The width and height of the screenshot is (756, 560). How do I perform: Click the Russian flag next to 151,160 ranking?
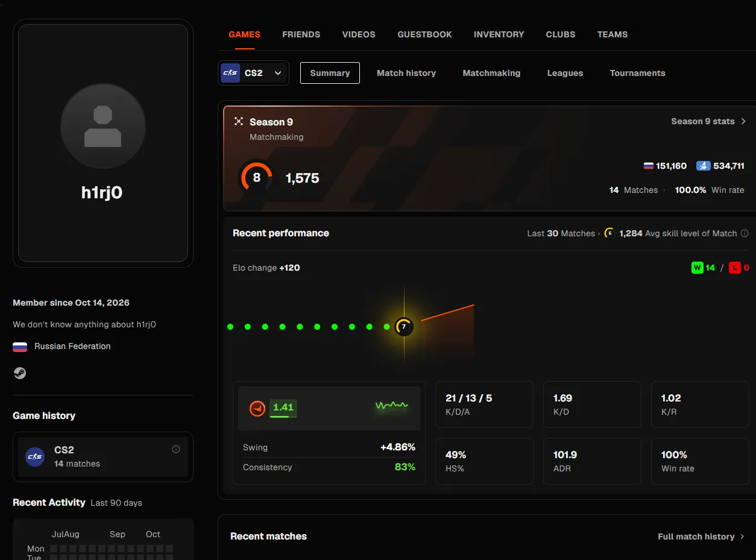649,166
